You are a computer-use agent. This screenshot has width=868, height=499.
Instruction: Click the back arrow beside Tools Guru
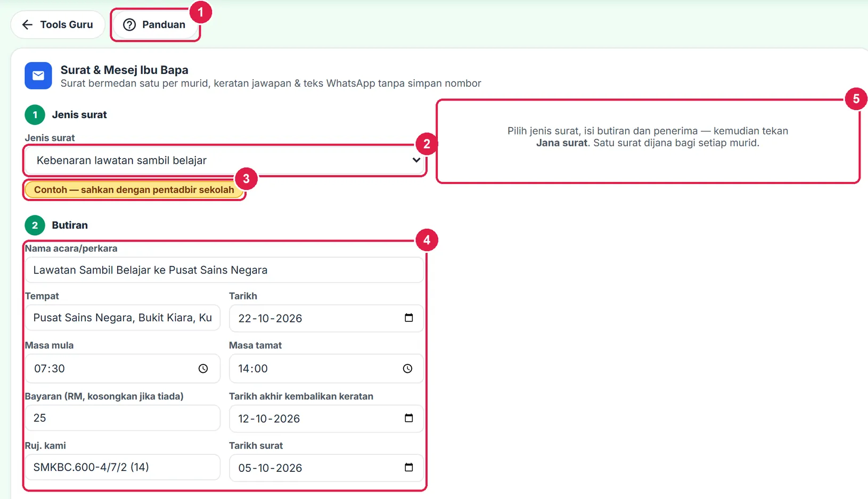pyautogui.click(x=27, y=24)
